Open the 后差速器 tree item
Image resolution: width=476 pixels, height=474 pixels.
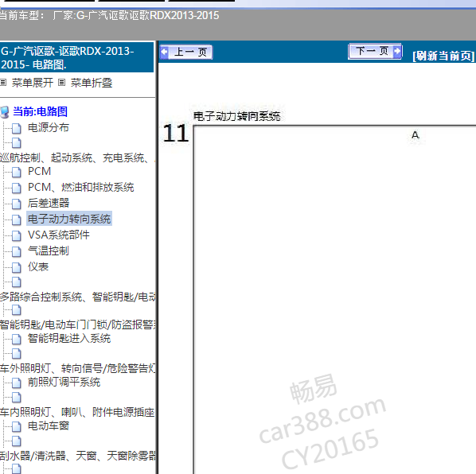tap(49, 203)
